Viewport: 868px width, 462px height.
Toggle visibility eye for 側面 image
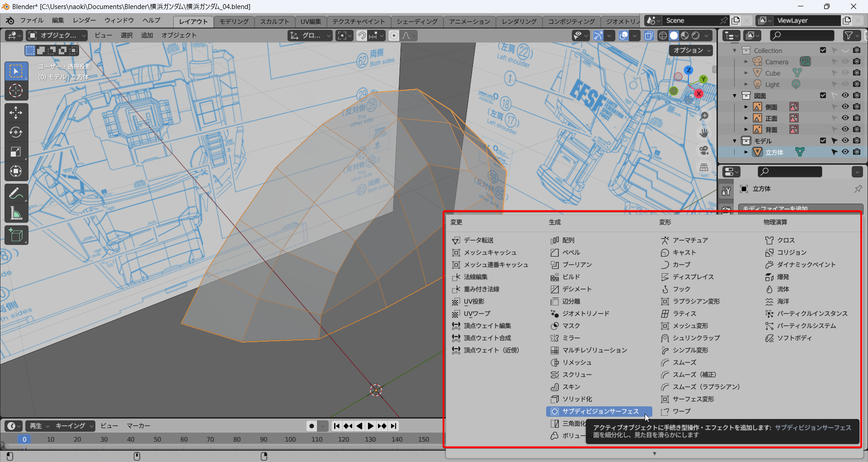[x=845, y=107]
